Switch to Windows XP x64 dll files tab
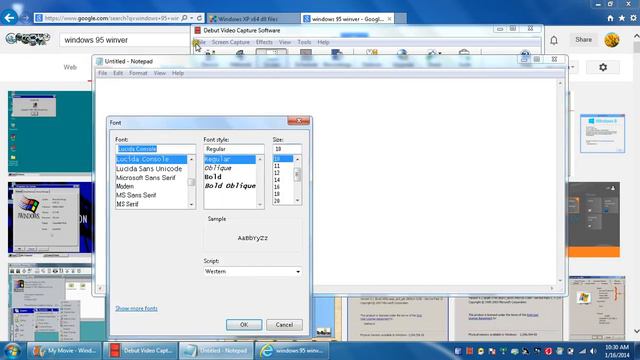640x360 pixels. tap(253, 19)
